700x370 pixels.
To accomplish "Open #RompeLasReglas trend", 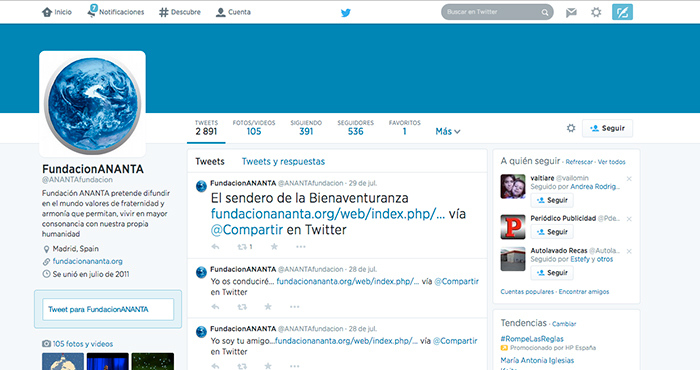I will coord(532,339).
